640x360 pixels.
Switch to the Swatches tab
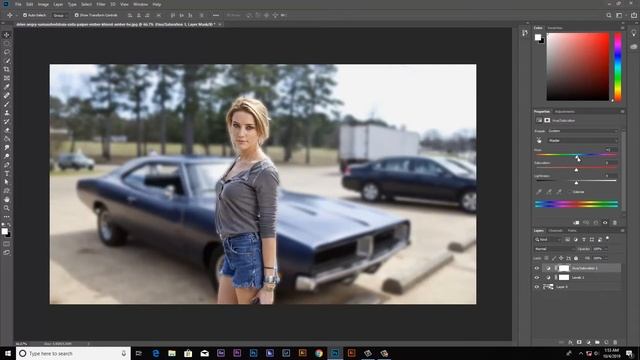555,28
